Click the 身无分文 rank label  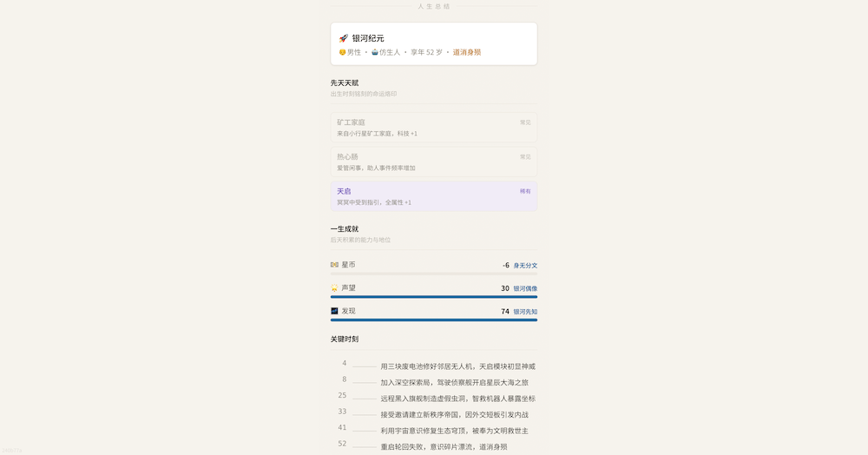click(525, 266)
